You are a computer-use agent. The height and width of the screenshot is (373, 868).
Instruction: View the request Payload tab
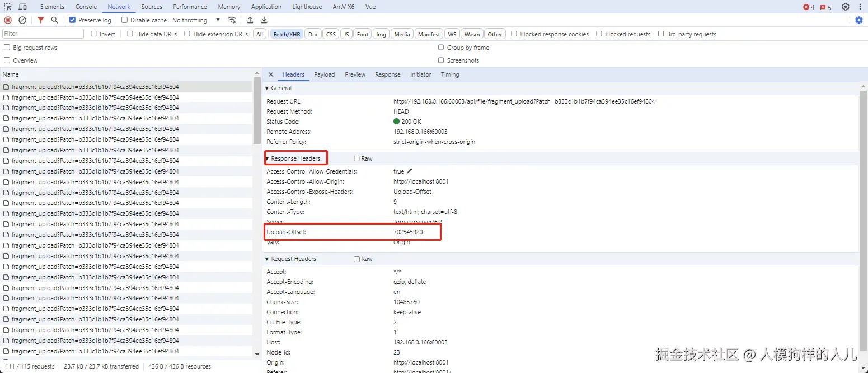tap(325, 74)
